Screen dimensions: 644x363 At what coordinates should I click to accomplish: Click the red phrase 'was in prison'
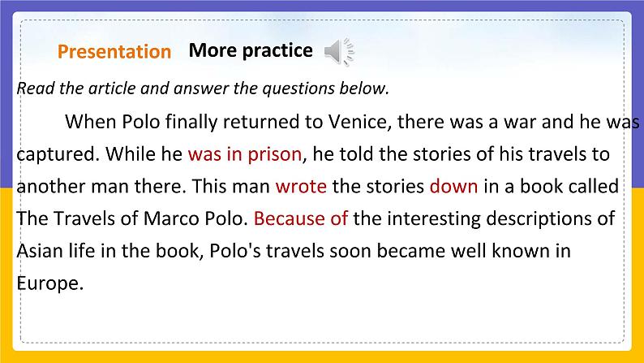click(x=245, y=154)
